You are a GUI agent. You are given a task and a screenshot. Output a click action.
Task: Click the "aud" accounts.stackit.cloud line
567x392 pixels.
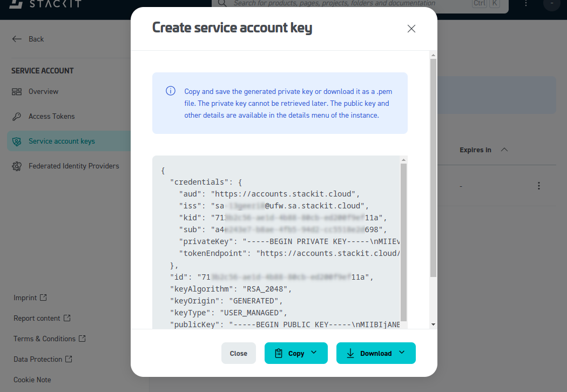[x=269, y=194]
